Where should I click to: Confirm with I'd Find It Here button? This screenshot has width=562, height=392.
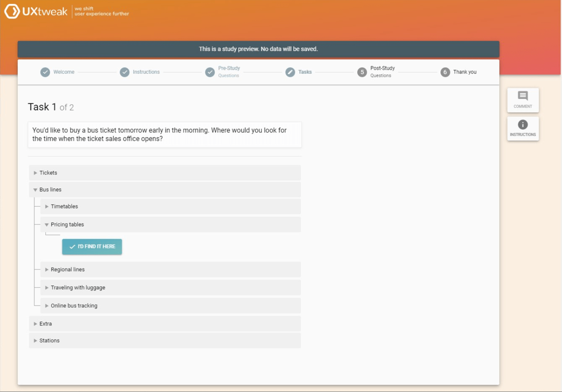pyautogui.click(x=92, y=246)
